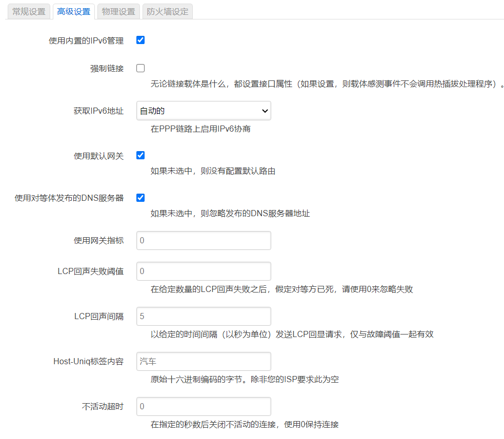Expand the IPv6 address acquisition selector

click(204, 111)
